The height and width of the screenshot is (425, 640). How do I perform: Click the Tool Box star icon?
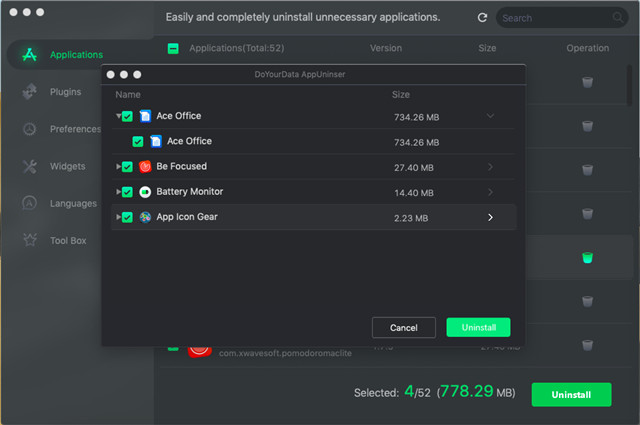click(x=30, y=240)
